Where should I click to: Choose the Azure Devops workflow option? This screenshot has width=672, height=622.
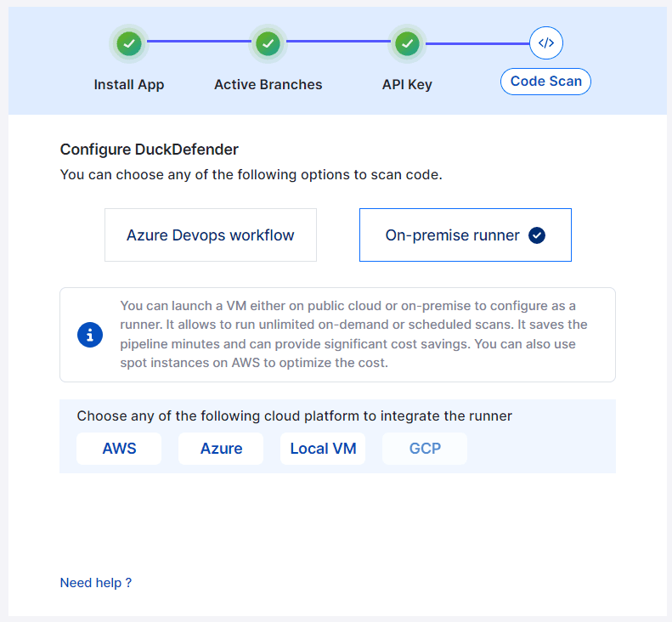click(x=211, y=235)
